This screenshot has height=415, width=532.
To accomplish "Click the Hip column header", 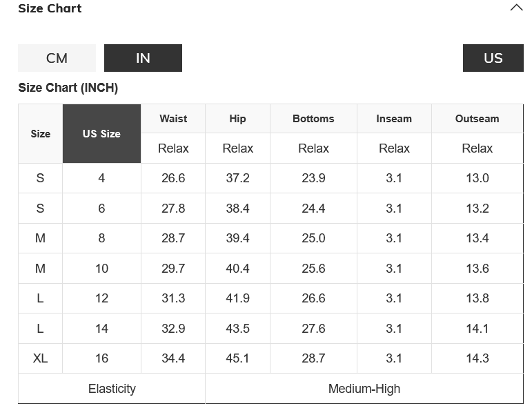I will (237, 119).
